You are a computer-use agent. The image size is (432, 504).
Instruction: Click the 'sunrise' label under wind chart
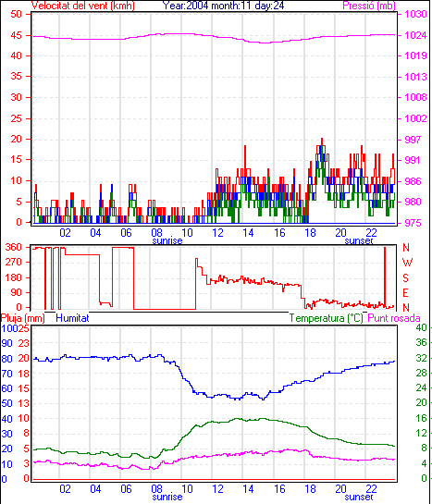pos(167,240)
